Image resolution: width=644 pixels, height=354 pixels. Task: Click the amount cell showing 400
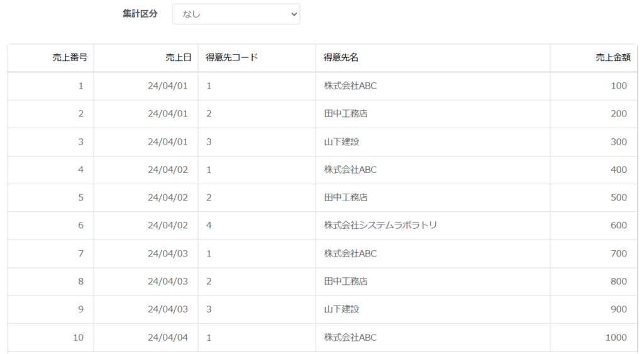click(594, 170)
